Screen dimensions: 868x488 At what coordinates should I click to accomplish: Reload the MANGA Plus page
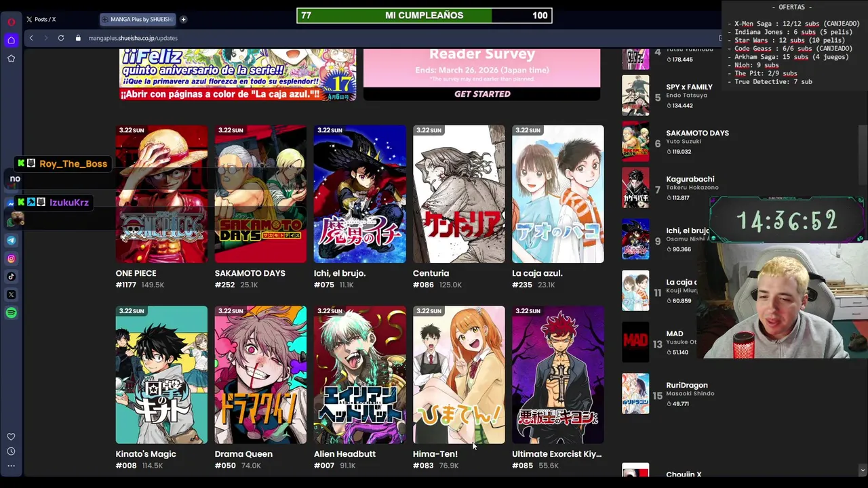(x=61, y=38)
